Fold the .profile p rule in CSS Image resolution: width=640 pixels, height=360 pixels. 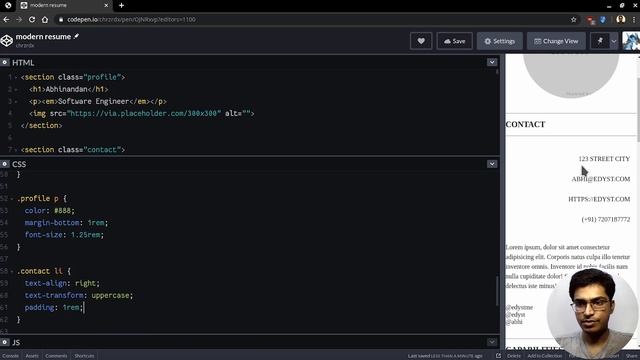click(12, 199)
